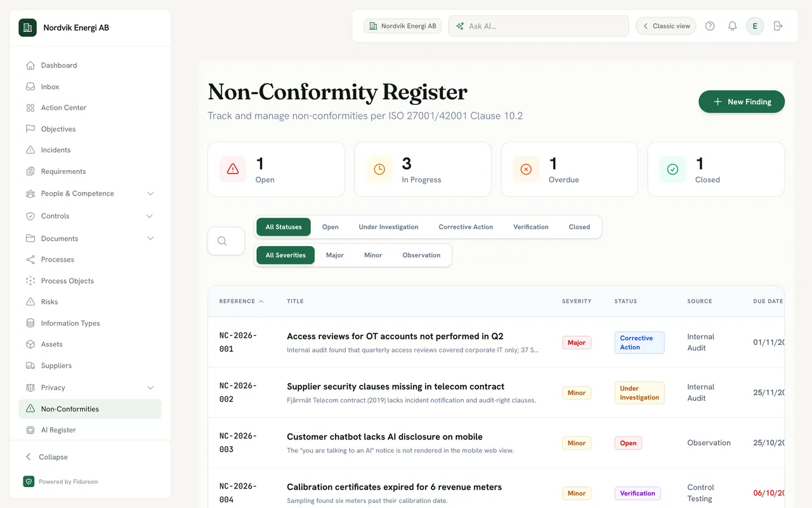Filter by Closed status
Image resolution: width=812 pixels, height=508 pixels.
tap(579, 227)
